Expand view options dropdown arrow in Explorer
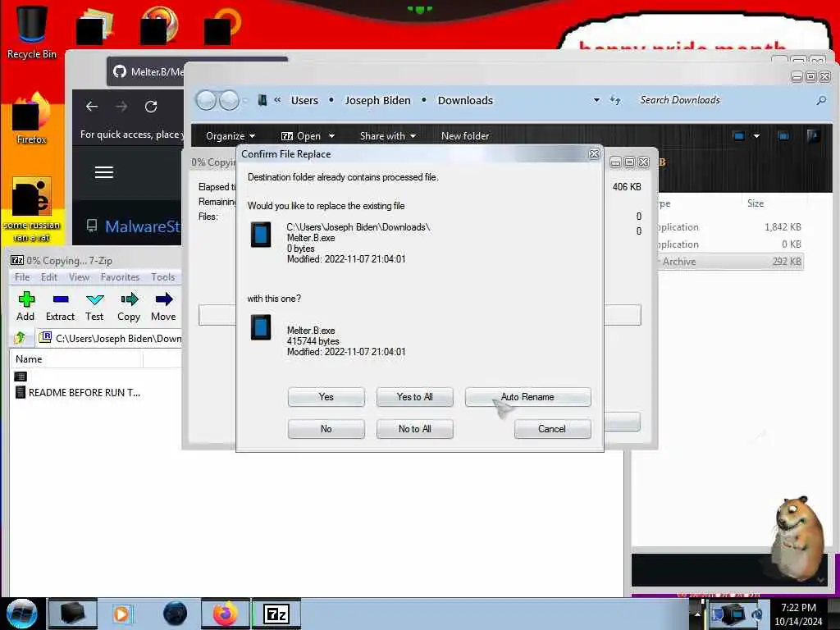840x630 pixels. coord(756,136)
